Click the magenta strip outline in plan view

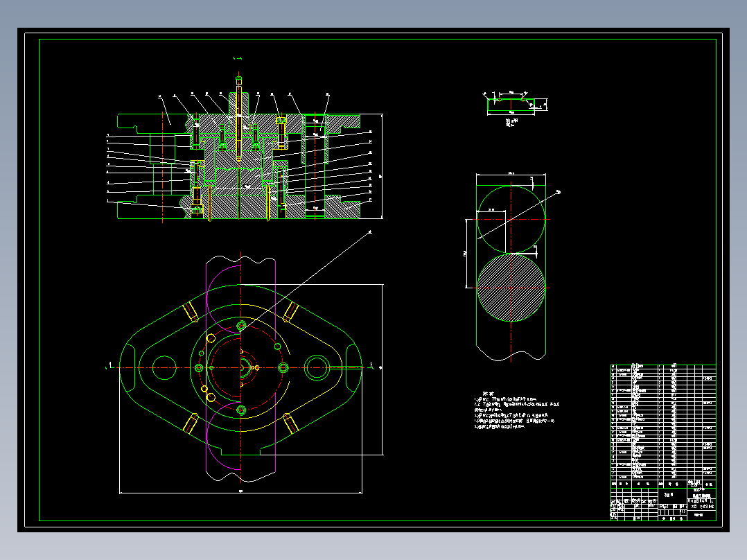[x=241, y=367]
